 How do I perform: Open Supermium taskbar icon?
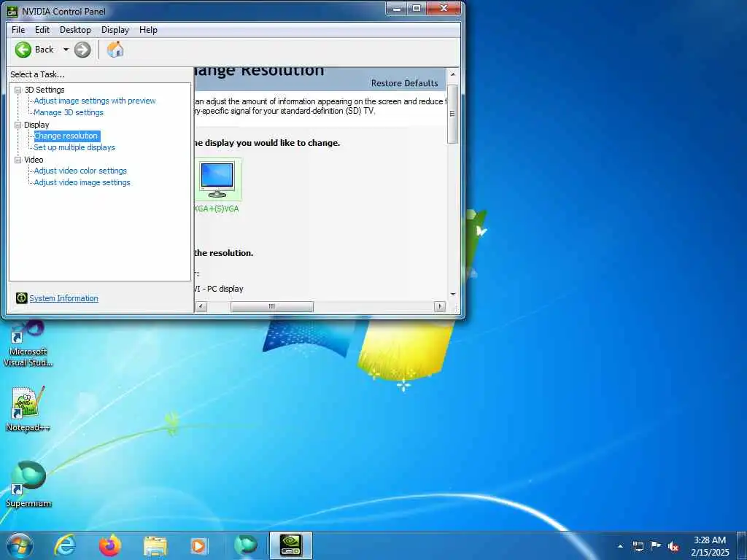246,545
